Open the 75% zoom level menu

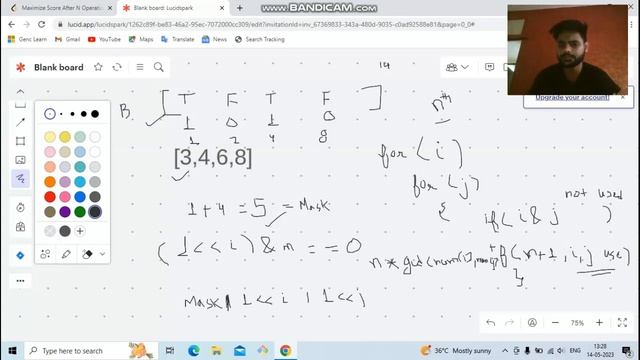click(x=577, y=323)
